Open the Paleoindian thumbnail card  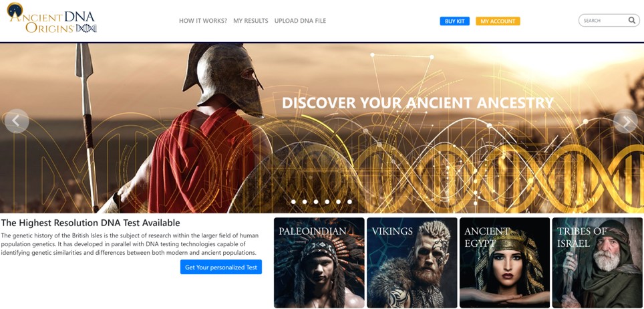(319, 262)
